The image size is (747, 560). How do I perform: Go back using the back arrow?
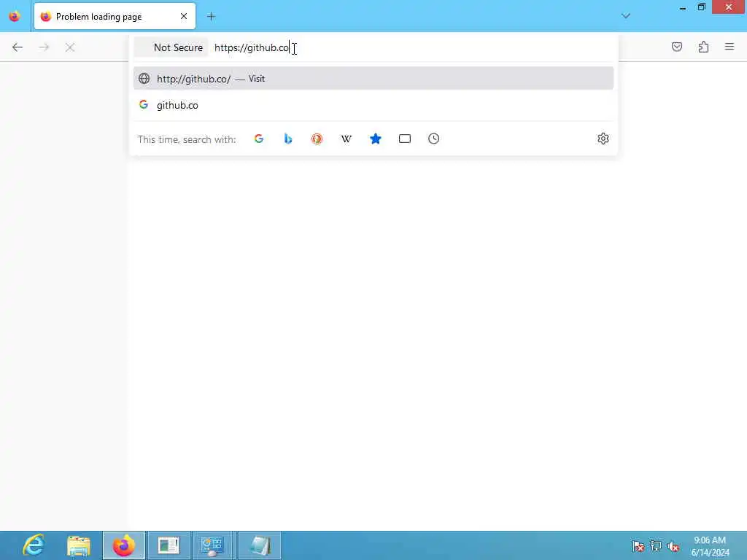point(18,47)
